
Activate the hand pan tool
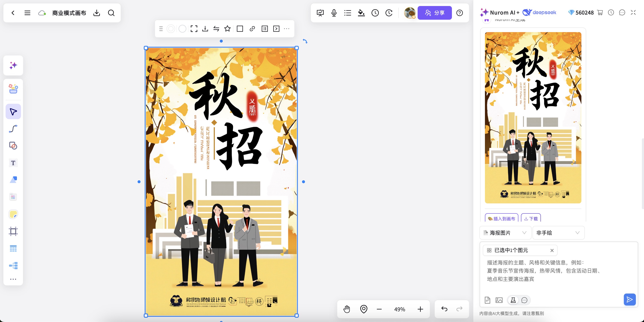coord(347,309)
